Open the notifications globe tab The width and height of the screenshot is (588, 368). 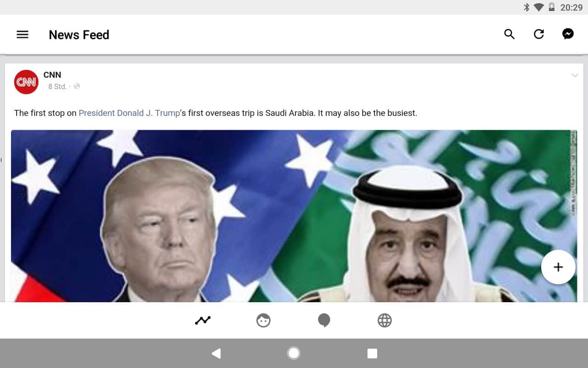[x=384, y=320]
